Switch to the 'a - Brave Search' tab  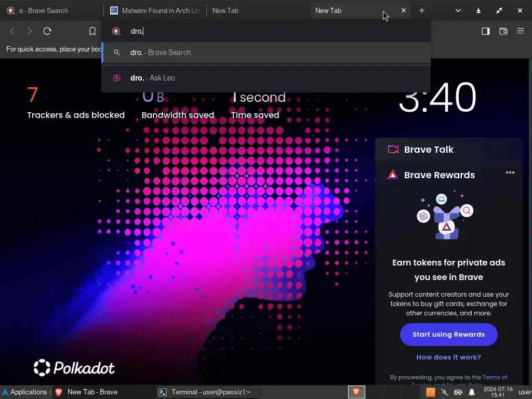[52, 10]
